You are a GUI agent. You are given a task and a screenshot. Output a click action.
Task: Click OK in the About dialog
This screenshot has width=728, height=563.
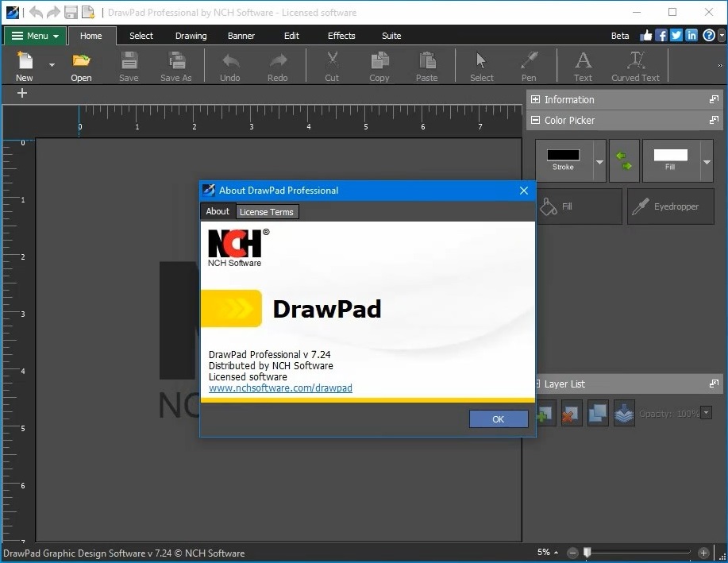(499, 419)
